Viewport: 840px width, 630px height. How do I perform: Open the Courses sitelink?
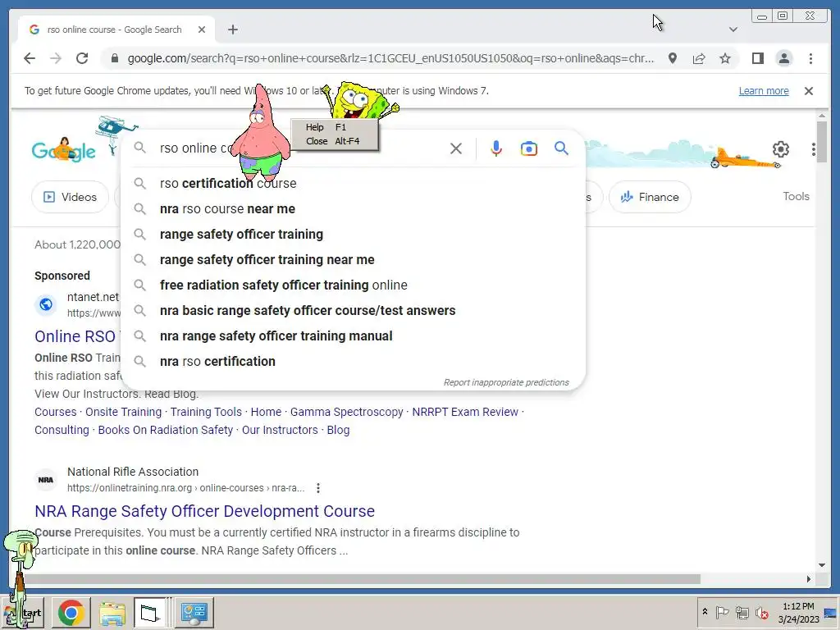56,412
